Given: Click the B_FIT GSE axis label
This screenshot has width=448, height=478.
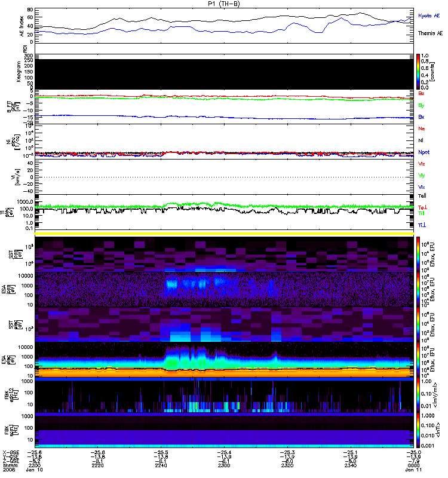Looking at the screenshot, I should pyautogui.click(x=13, y=106).
